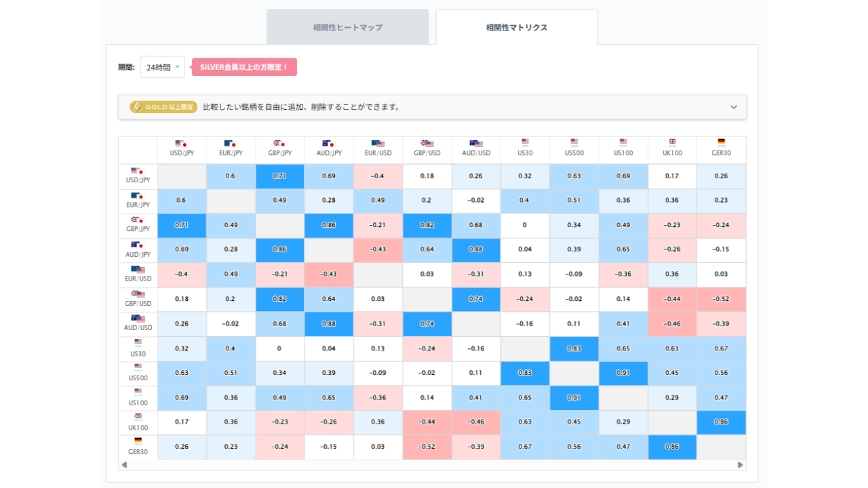Click the EUR/USD flag icon in row header
868x488 pixels.
(138, 269)
